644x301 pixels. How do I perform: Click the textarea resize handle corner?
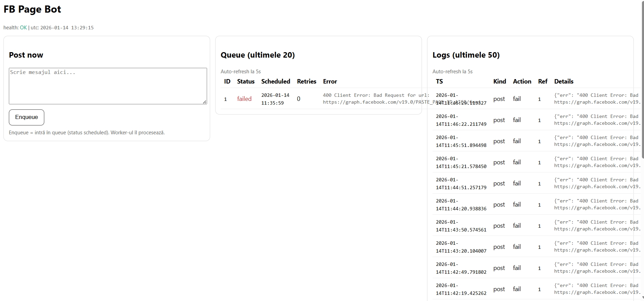point(205,102)
